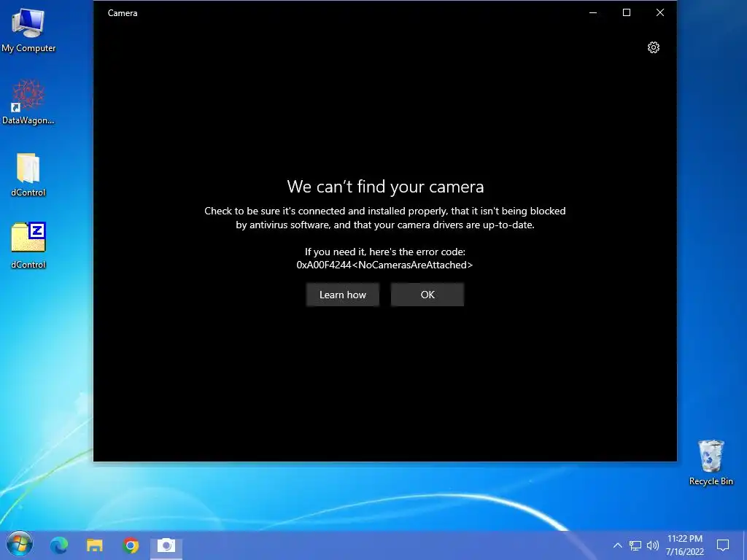
Task: Select the dControl folder icon
Action: coord(28,174)
